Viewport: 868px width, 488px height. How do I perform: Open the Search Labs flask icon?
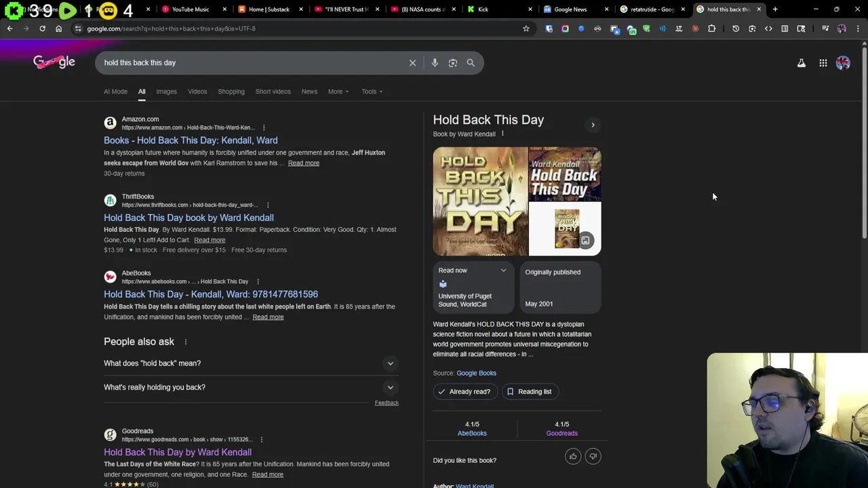(802, 62)
